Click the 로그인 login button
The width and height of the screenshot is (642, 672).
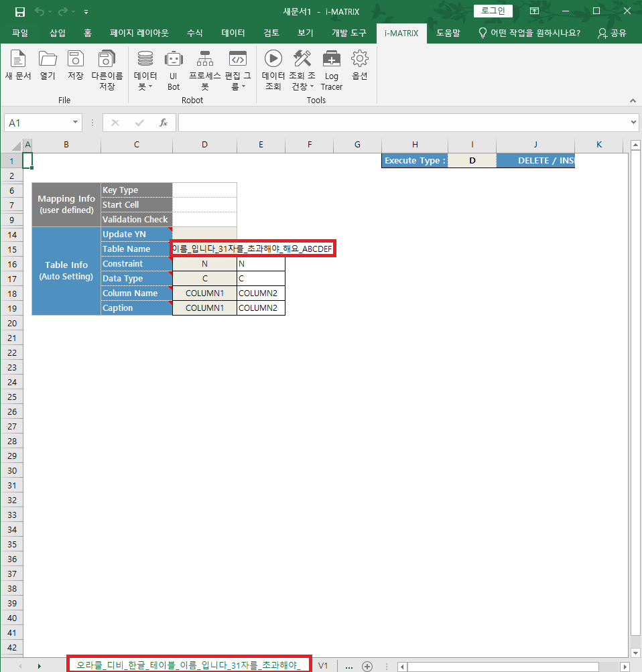click(x=493, y=11)
